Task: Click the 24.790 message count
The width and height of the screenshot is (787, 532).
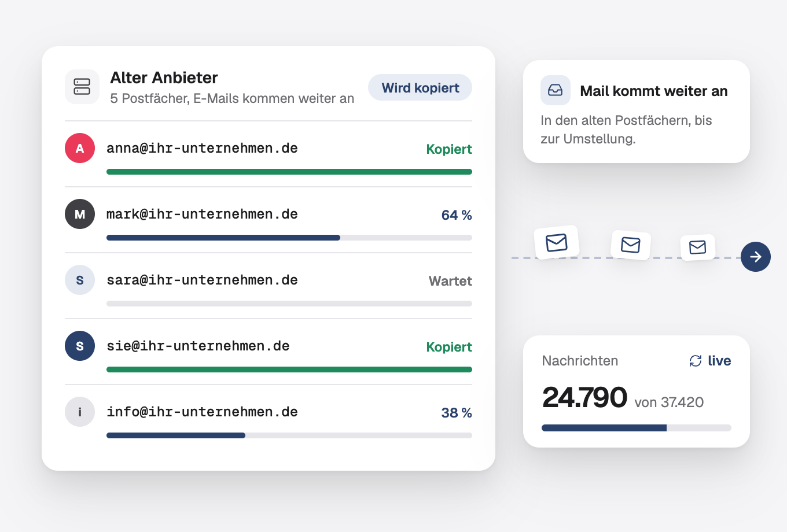Action: pyautogui.click(x=584, y=397)
